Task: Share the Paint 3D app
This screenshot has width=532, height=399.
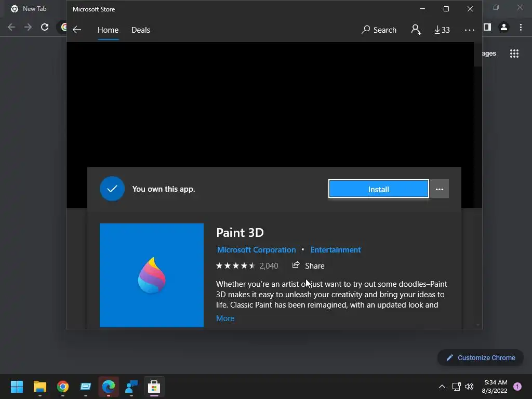Action: 308,265
